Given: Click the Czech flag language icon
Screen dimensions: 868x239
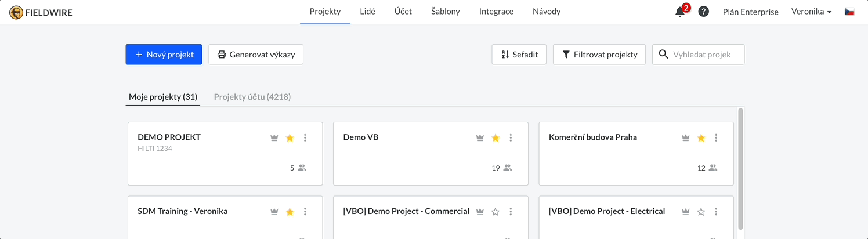Looking at the screenshot, I should point(849,12).
